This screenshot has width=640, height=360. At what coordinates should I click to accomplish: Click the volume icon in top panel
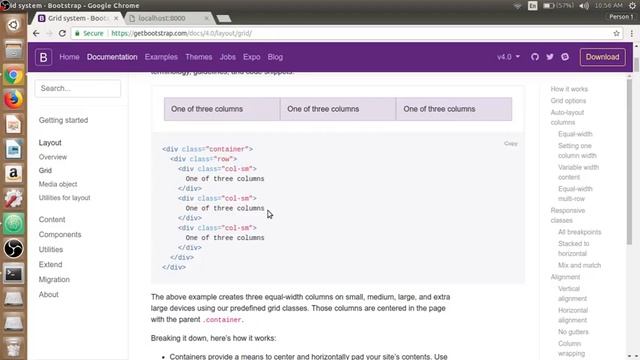point(584,6)
